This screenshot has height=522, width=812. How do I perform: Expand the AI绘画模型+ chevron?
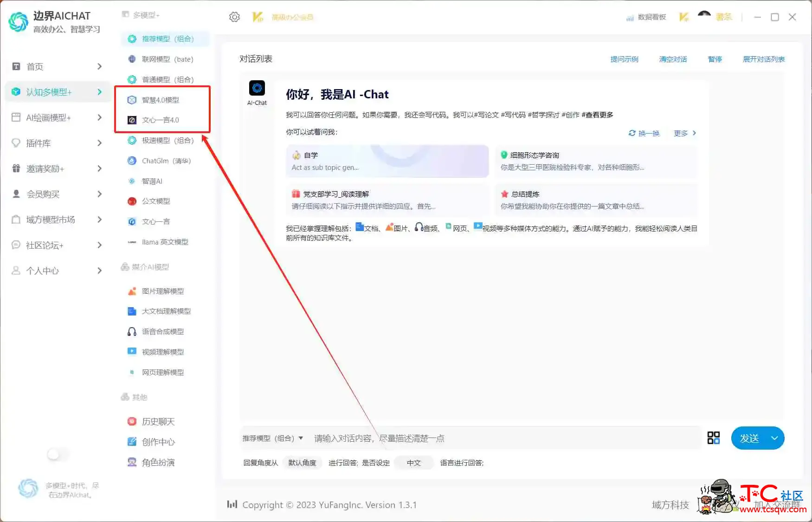click(x=99, y=117)
